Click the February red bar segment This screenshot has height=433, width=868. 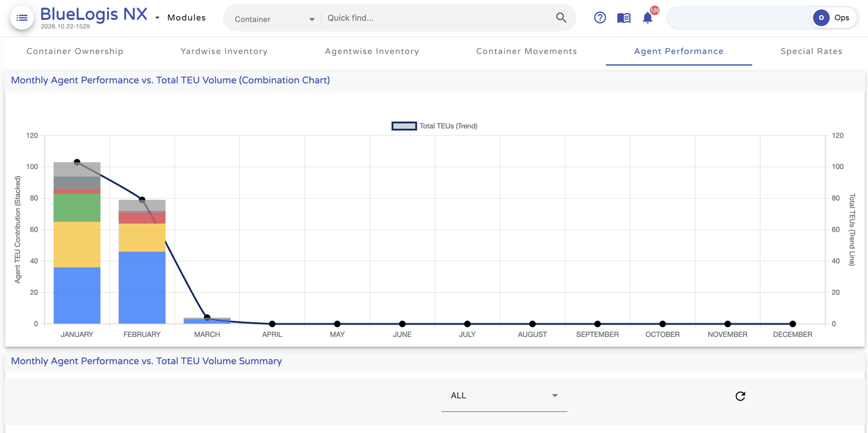pyautogui.click(x=142, y=218)
